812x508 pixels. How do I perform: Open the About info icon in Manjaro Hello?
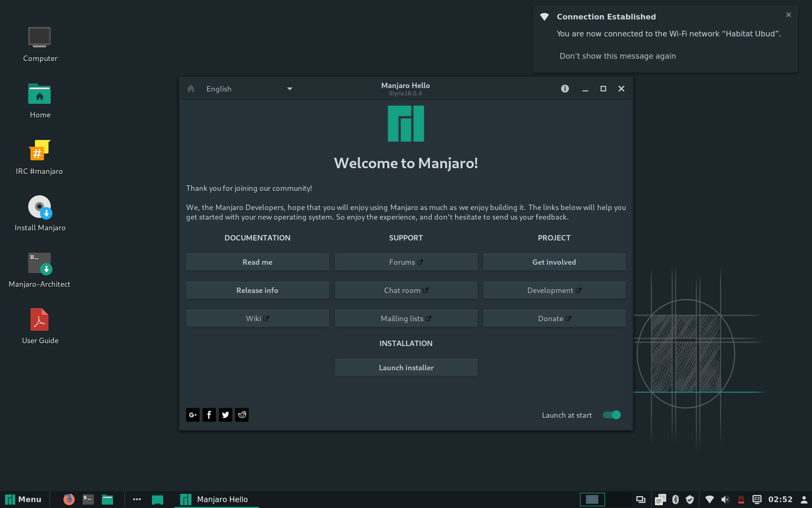pos(565,89)
